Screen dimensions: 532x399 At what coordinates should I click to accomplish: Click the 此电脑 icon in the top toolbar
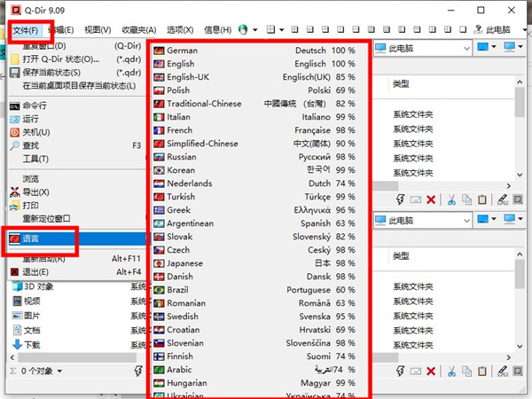tap(480, 29)
